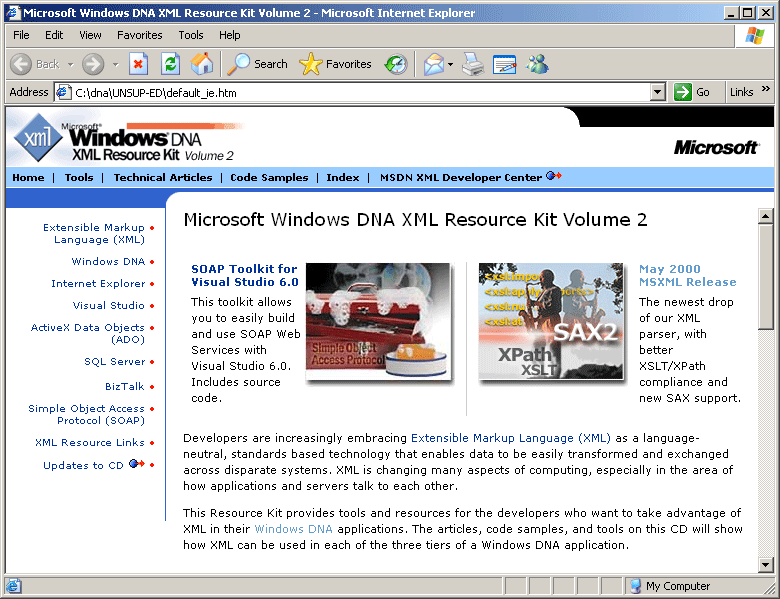Click the Stop loading icon

pos(138,64)
